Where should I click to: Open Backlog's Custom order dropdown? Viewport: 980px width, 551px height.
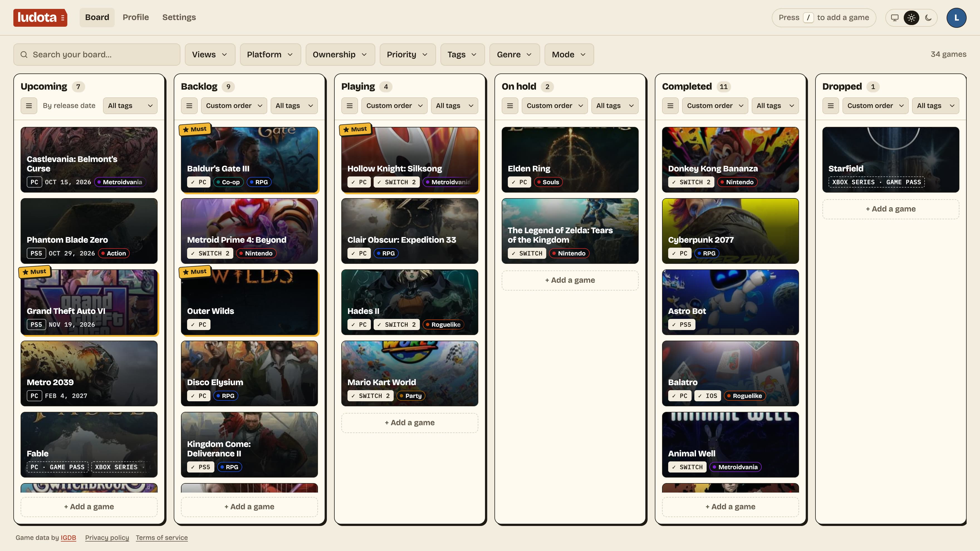point(234,106)
